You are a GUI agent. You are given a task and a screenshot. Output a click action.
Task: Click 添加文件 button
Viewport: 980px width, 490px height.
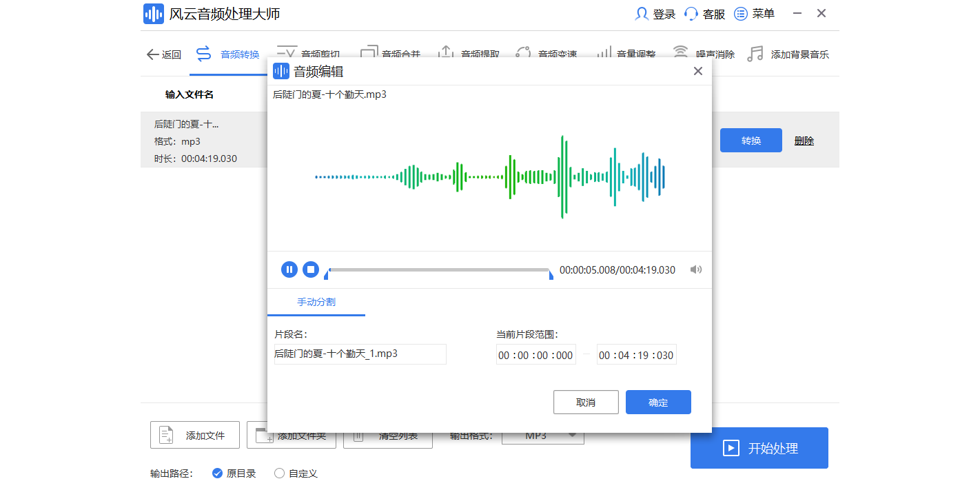pyautogui.click(x=195, y=435)
